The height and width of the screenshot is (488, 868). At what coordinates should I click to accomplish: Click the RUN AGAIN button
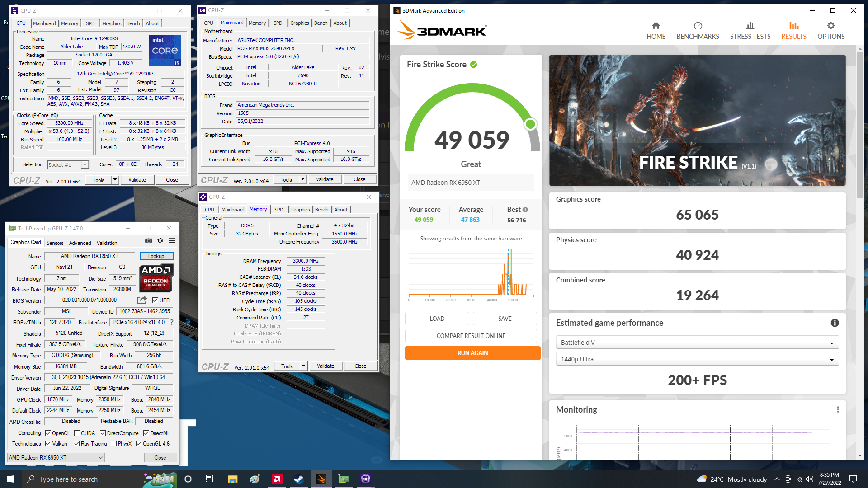472,353
